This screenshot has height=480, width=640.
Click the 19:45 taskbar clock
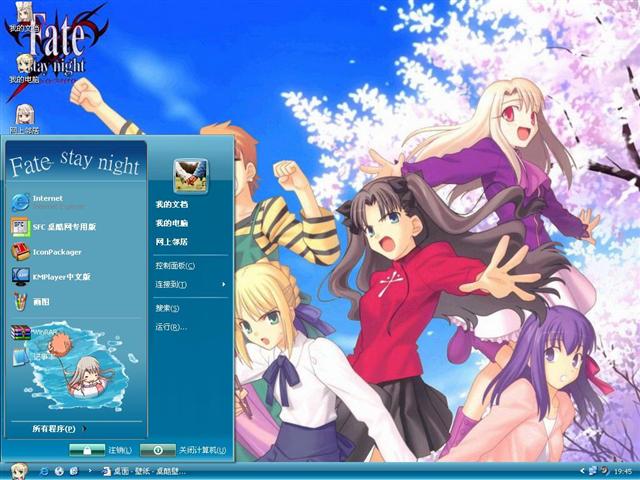(622, 471)
